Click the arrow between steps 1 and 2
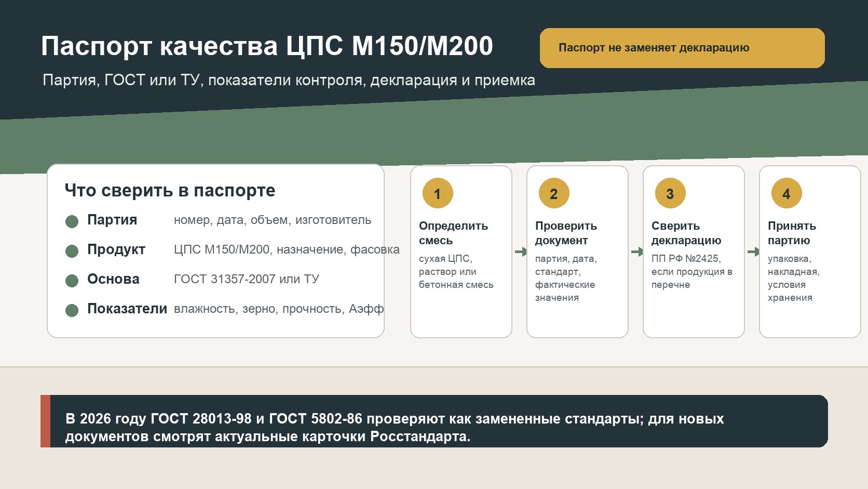 click(x=521, y=252)
